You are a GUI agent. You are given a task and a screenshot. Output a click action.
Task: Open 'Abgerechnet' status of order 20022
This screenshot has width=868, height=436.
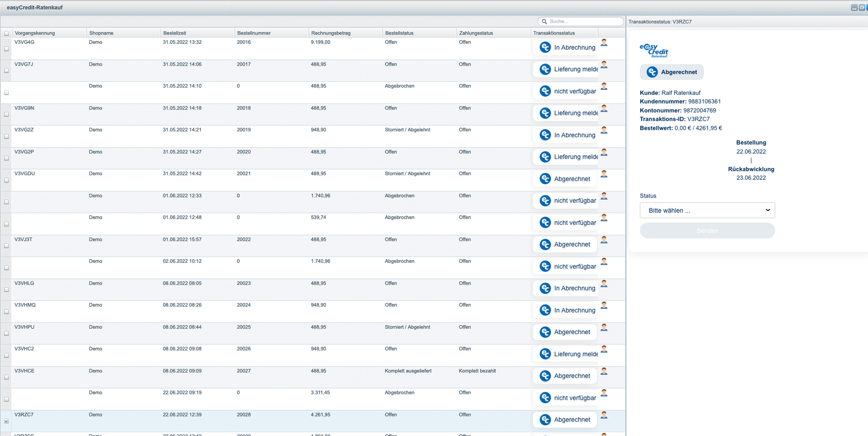pyautogui.click(x=565, y=244)
